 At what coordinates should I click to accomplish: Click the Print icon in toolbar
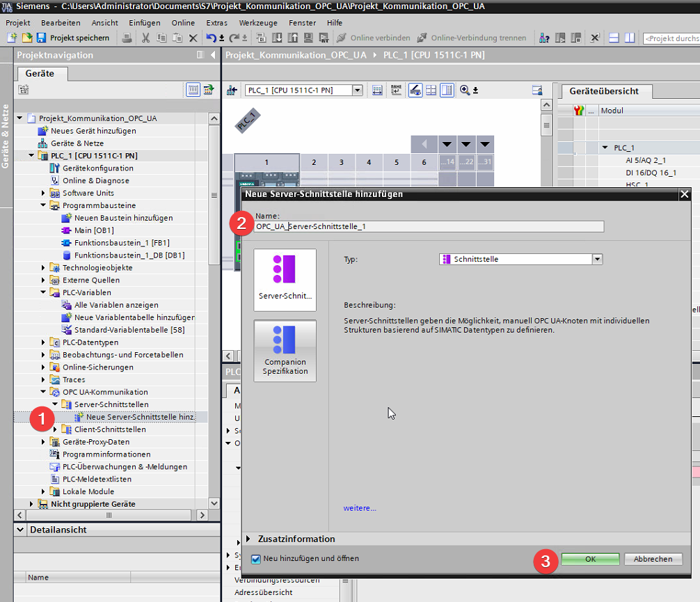pos(127,38)
